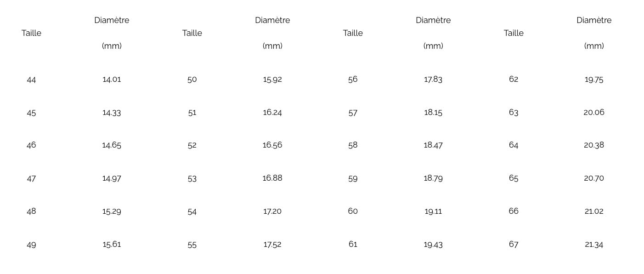Viewport: 644px width, 274px height.
Task: Select the 17.83 diameter cell
Action: (x=433, y=80)
